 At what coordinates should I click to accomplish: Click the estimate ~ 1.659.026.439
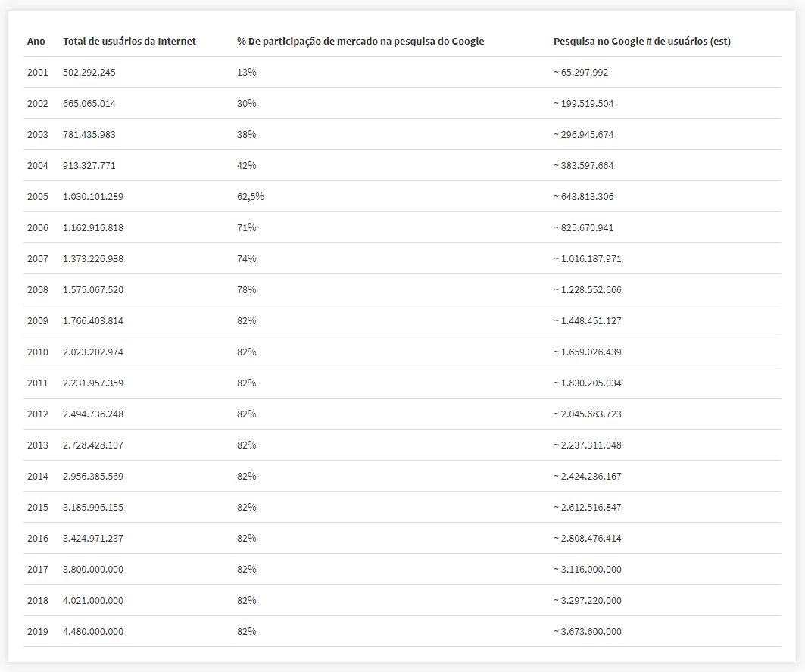tap(588, 352)
